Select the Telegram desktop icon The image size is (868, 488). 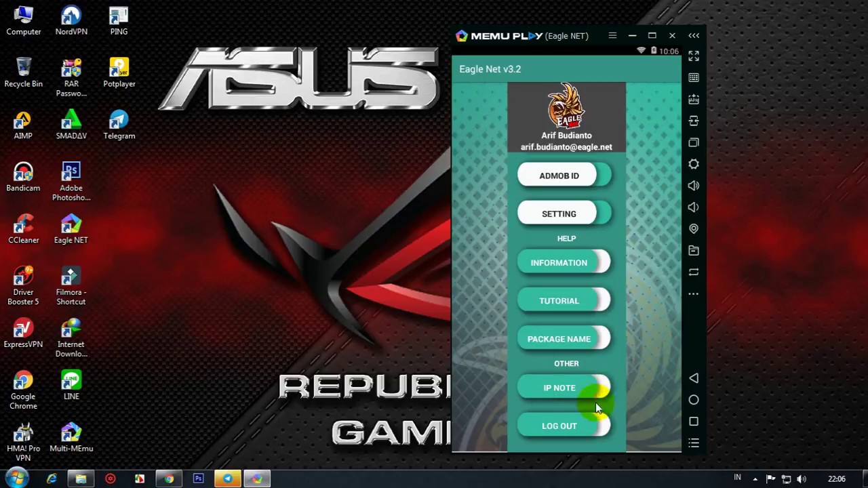tap(119, 125)
